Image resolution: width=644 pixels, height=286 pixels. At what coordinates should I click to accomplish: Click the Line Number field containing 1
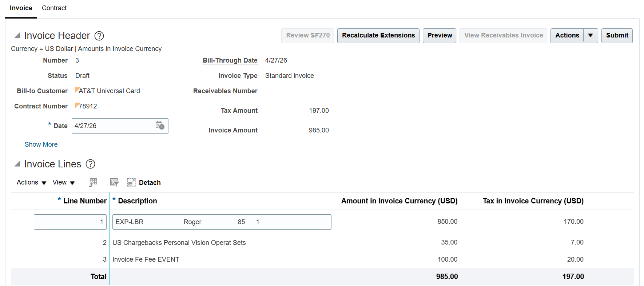pyautogui.click(x=70, y=222)
